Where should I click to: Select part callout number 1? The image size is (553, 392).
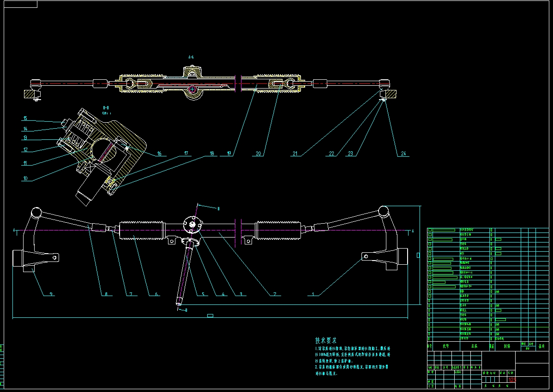[313, 294]
